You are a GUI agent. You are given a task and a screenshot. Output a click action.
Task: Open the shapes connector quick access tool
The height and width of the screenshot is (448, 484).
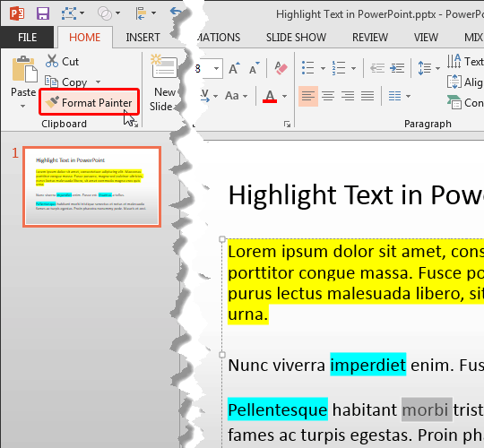coord(69,13)
